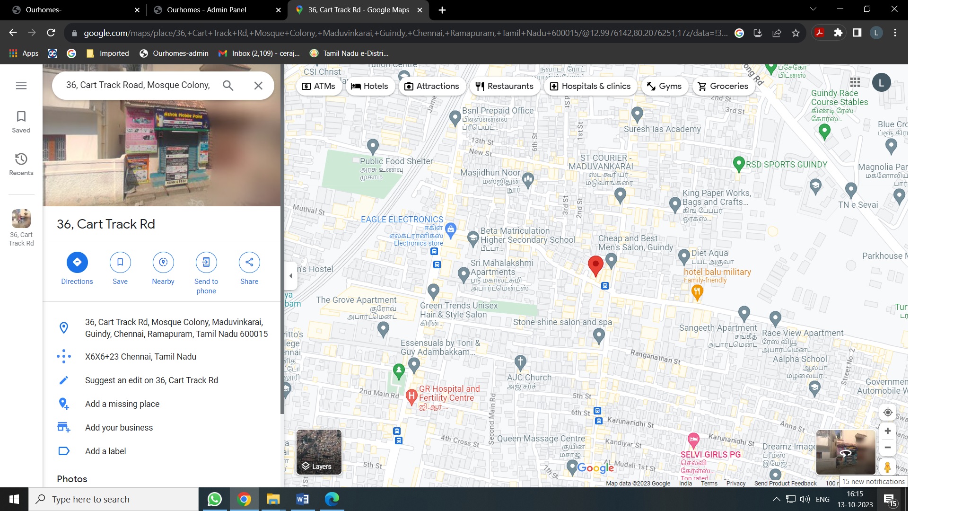The image size is (980, 511).
Task: Filter map by Hotels
Action: point(369,86)
